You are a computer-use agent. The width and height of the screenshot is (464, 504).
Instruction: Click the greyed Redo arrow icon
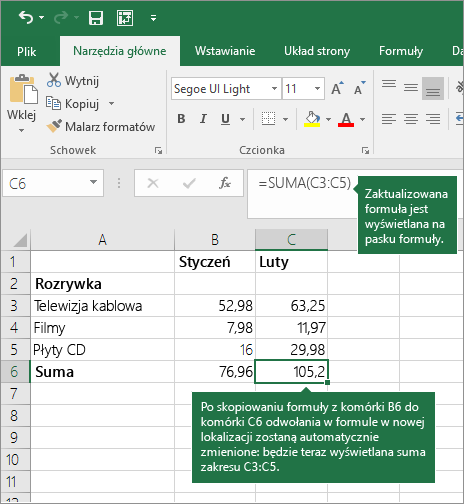[61, 17]
